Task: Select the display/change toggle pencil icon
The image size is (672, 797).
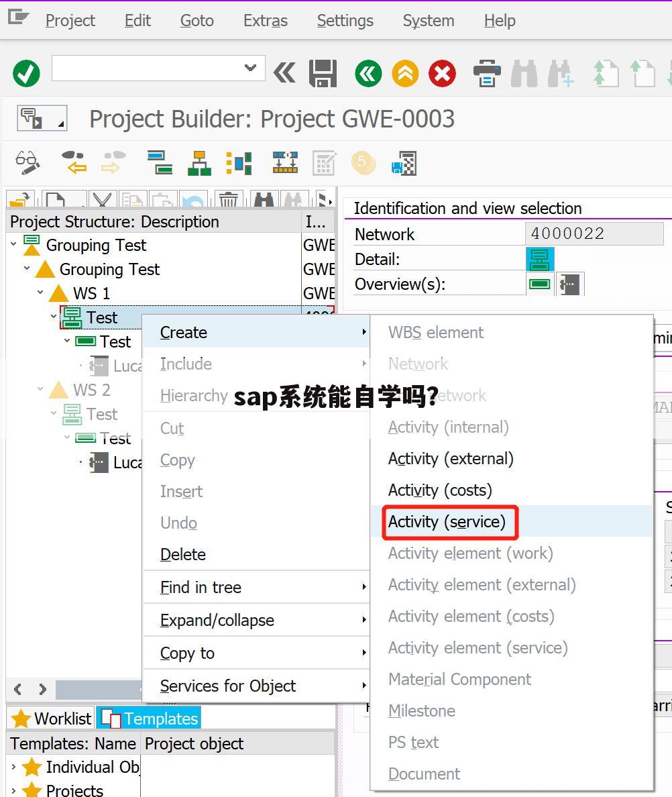Action: click(28, 162)
